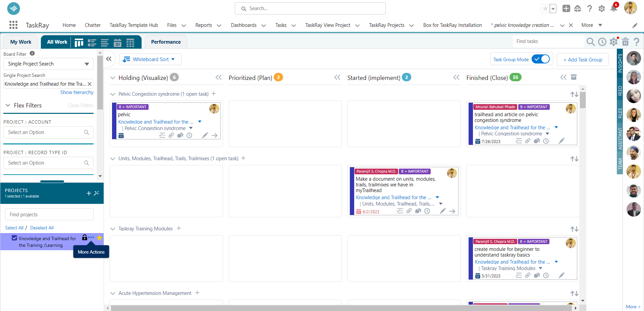Click the Show hierarchy link
The image size is (644, 311).
(77, 92)
